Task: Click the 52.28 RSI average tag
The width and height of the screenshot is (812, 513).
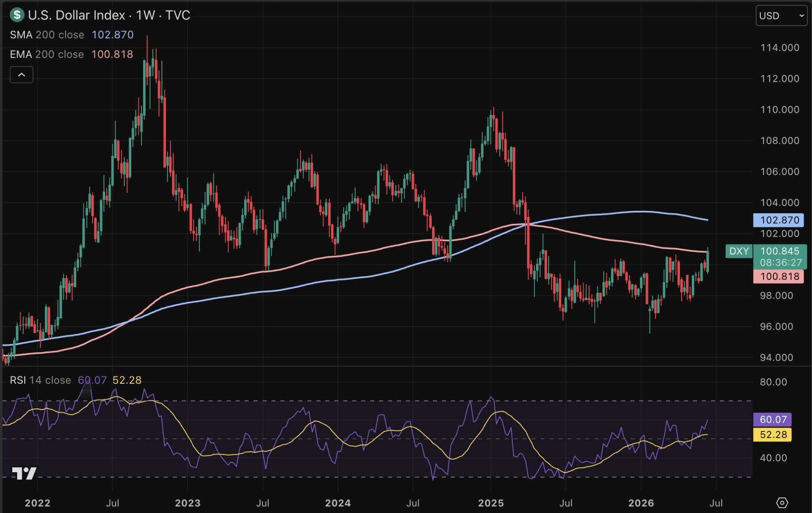Action: point(772,434)
